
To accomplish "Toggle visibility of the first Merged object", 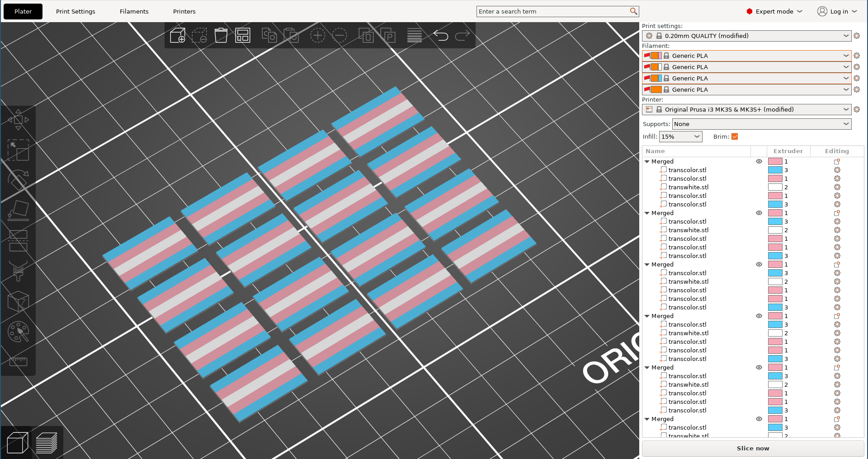I will pos(759,161).
